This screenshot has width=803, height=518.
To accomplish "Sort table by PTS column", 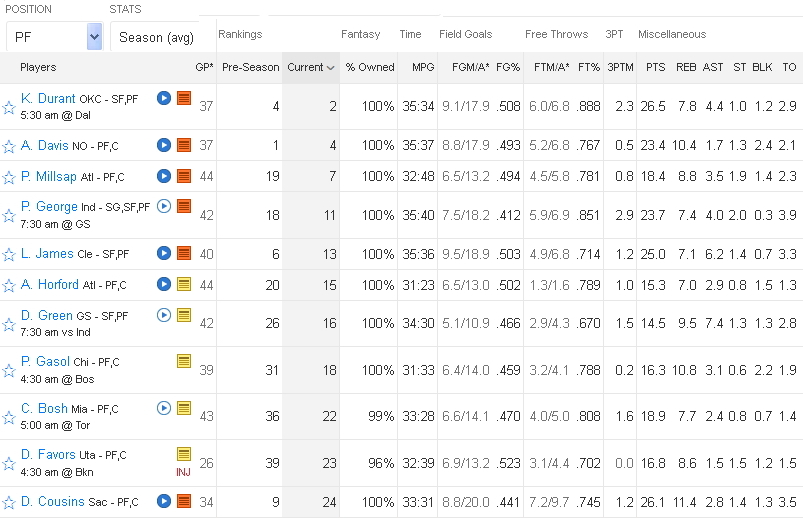I will [x=655, y=67].
